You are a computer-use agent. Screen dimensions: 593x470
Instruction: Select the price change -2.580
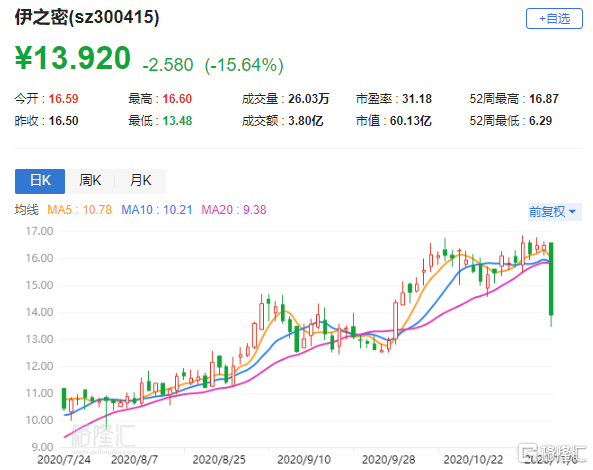(168, 65)
